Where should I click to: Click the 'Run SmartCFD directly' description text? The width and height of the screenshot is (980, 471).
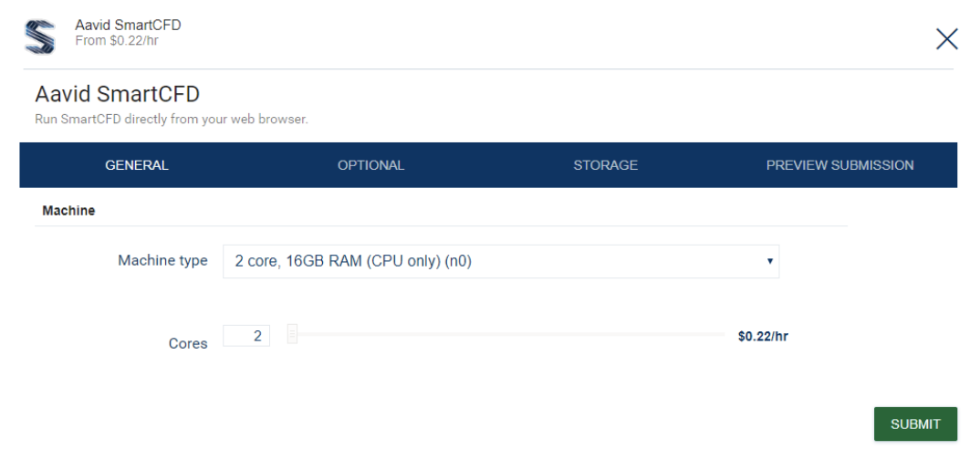pos(172,119)
